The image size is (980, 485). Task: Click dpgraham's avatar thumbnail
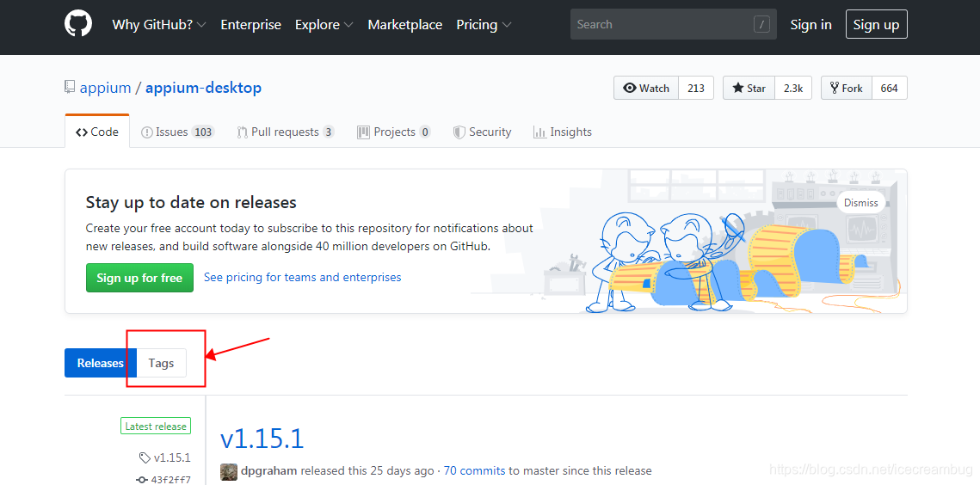(x=229, y=471)
